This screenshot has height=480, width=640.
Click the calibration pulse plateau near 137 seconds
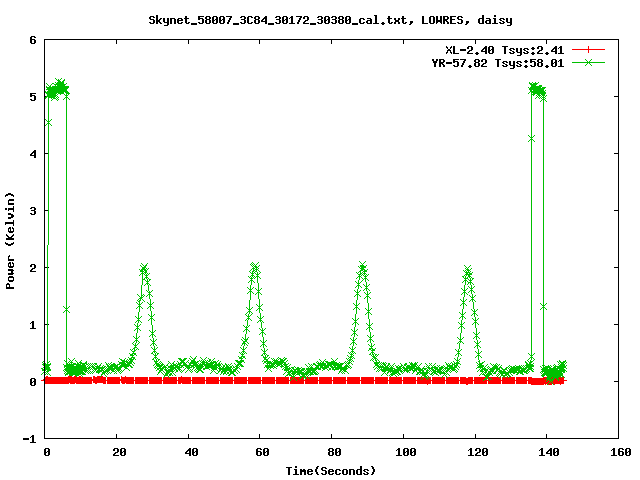(537, 90)
